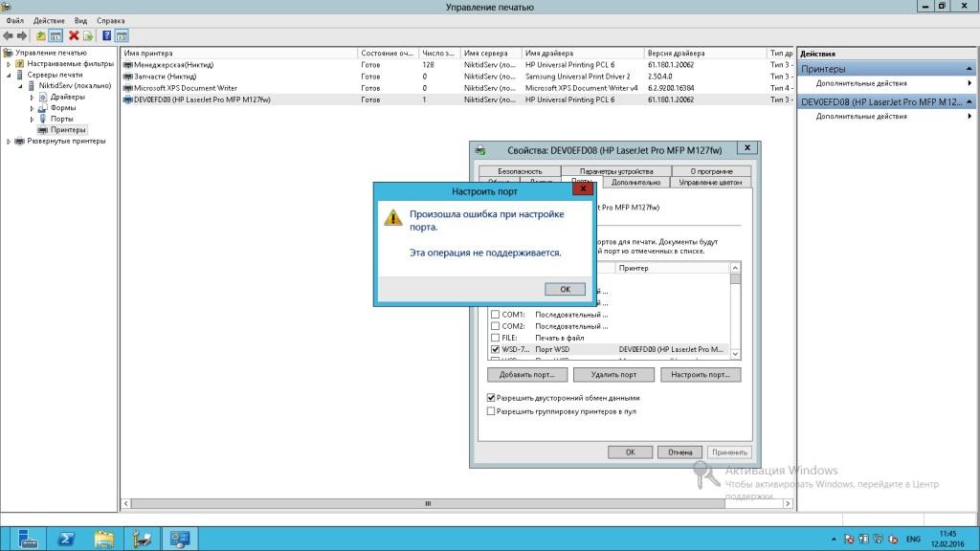
Task: Open the Действие menu
Action: pyautogui.click(x=49, y=21)
